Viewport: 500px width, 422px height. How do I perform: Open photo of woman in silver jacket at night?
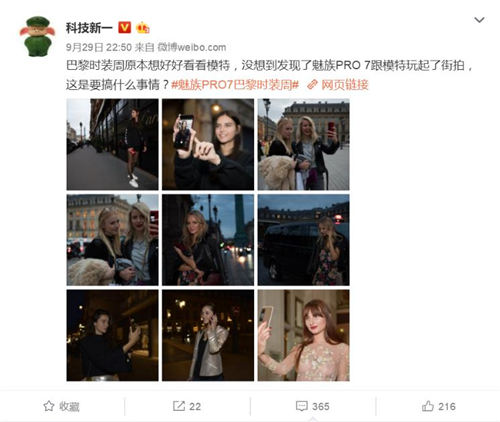(208, 335)
